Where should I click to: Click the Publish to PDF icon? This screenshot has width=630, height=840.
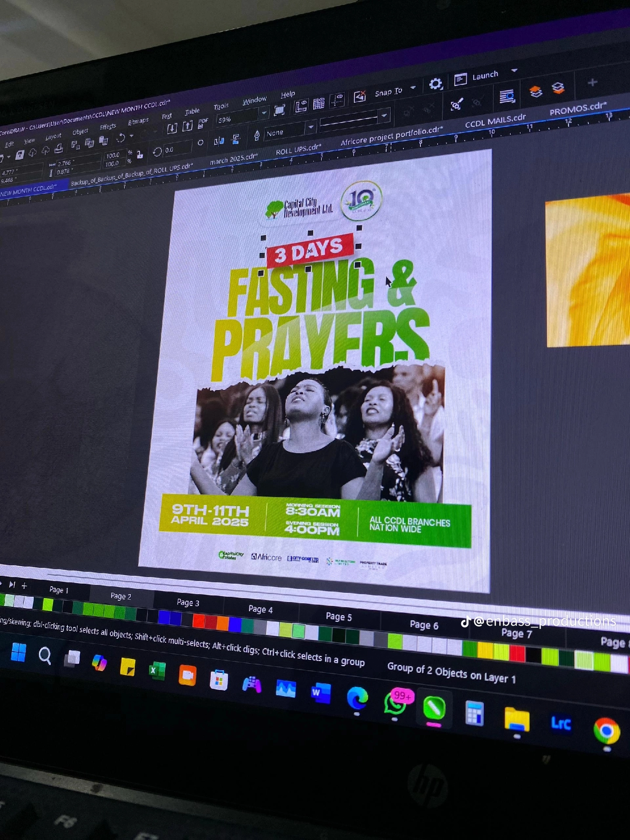203,123
